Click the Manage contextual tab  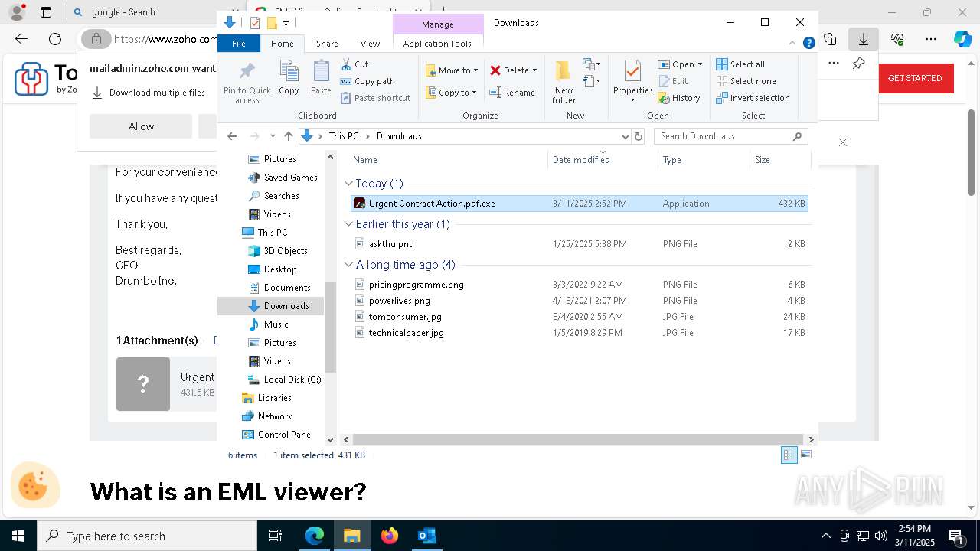point(438,24)
